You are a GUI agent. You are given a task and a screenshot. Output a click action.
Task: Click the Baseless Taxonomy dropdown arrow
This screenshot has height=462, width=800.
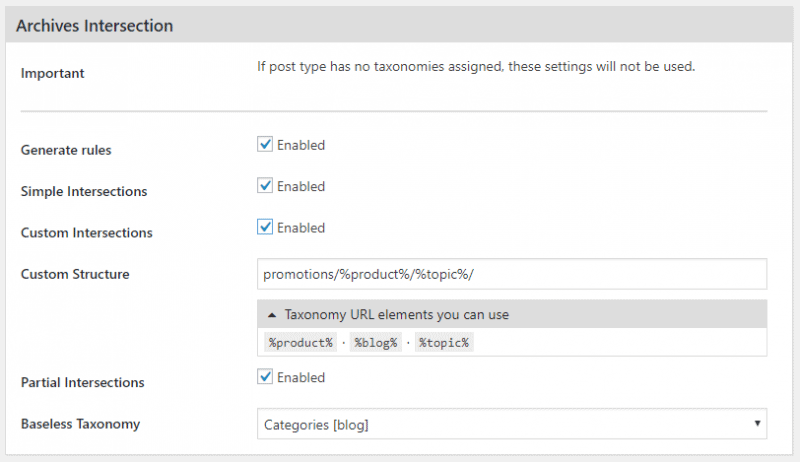coord(757,423)
